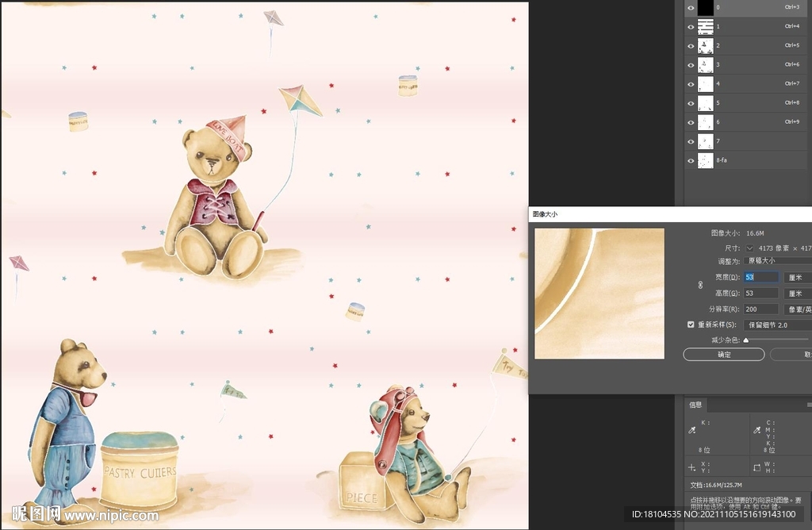Open the 调整为 preset dropdown
Viewport: 812px width, 530px height.
click(777, 260)
